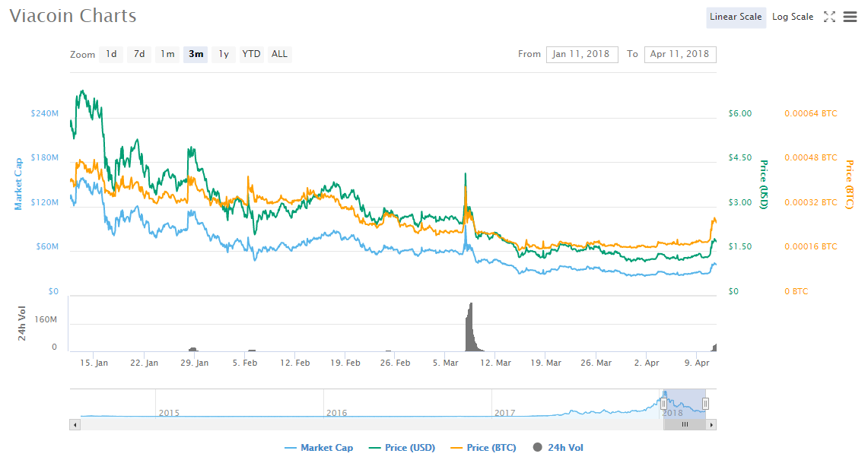
Task: Edit the To date field
Action: pos(679,54)
